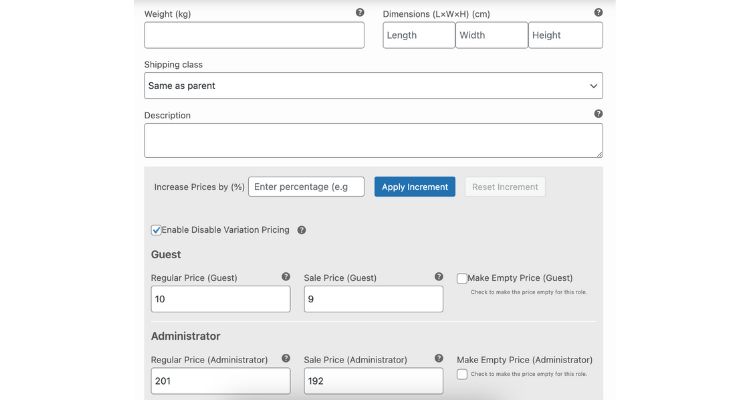Focus the Weight (kg) input field
Screen dimensions: 750x400
click(254, 35)
